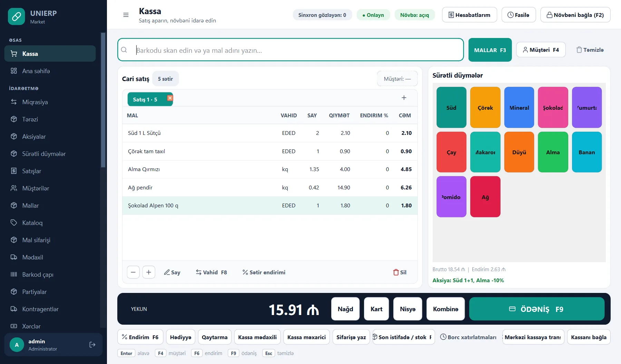Select the Nağd payment method
Image resolution: width=621 pixels, height=364 pixels.
[x=345, y=309]
